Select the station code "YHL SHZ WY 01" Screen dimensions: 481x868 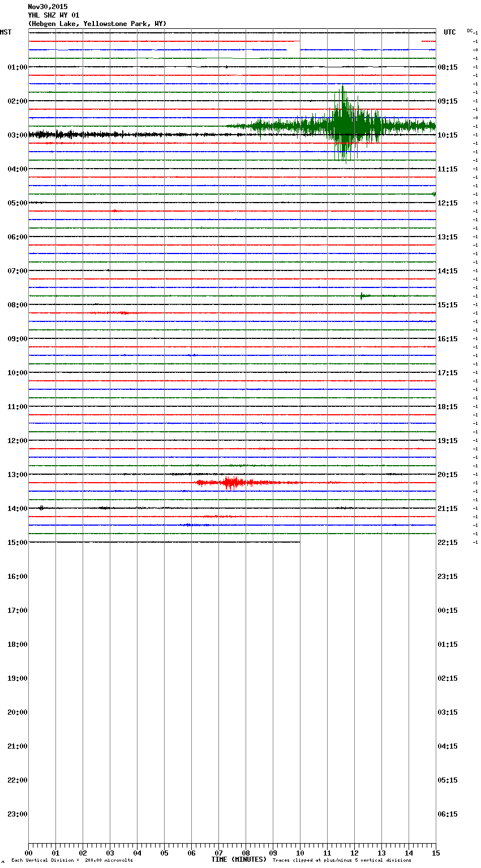tap(54, 15)
